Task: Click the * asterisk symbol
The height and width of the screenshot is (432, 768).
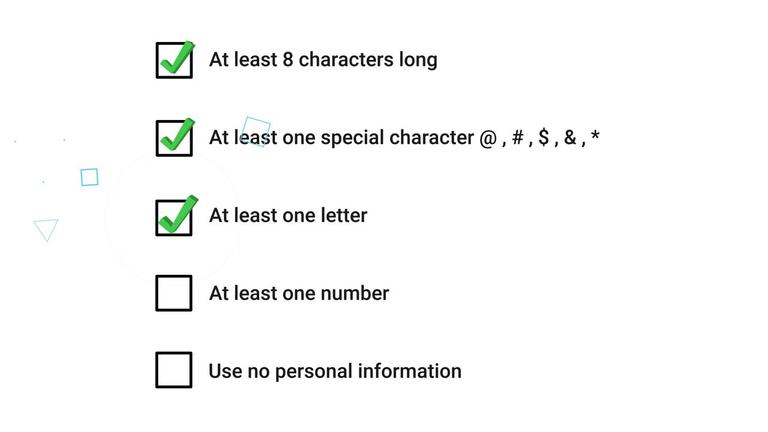Action: [595, 136]
